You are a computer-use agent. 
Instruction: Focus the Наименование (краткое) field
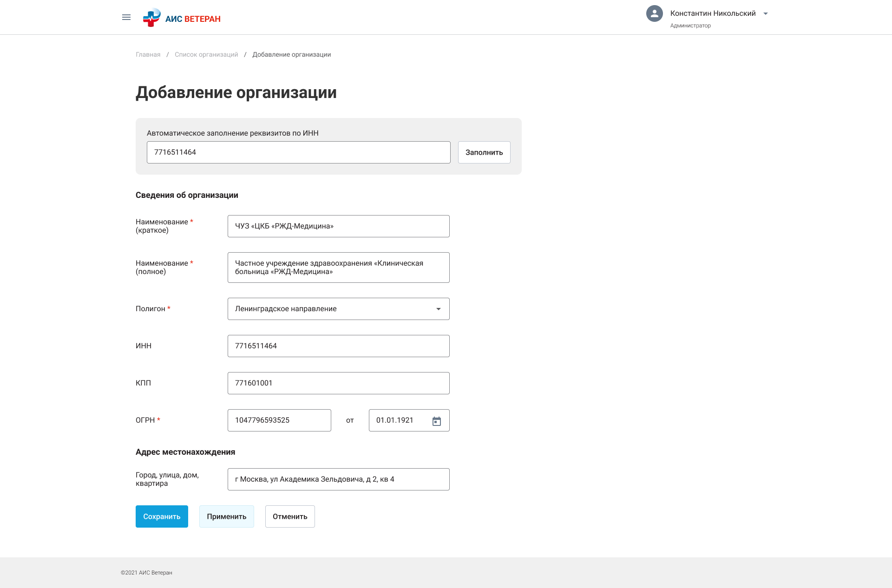pyautogui.click(x=338, y=226)
